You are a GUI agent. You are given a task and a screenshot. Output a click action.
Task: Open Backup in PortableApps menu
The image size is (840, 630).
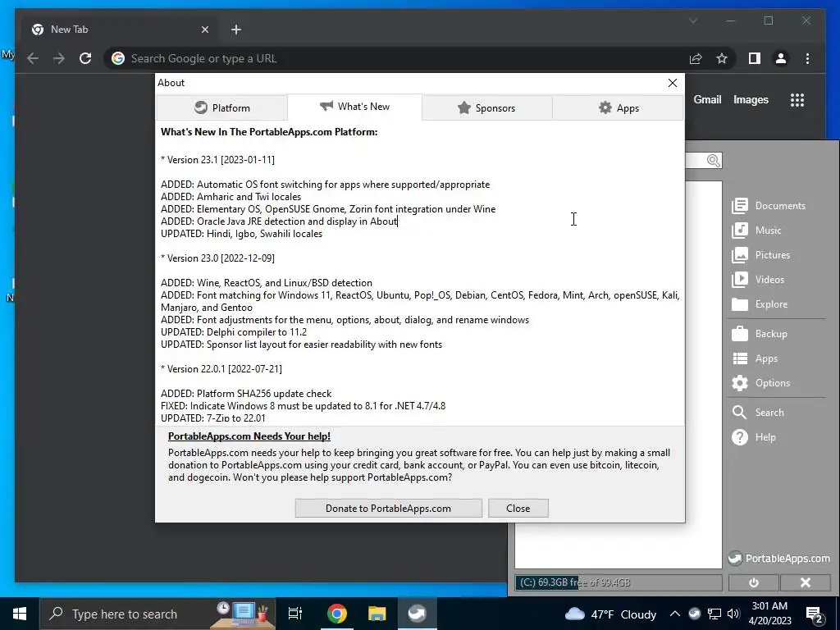click(x=760, y=334)
